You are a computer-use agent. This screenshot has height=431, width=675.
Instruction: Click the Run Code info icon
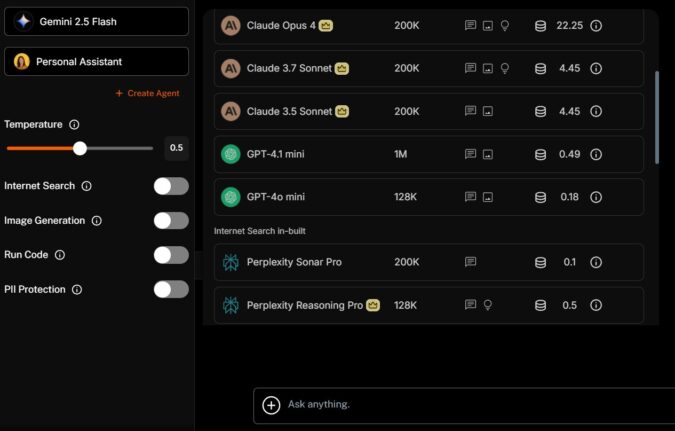60,255
